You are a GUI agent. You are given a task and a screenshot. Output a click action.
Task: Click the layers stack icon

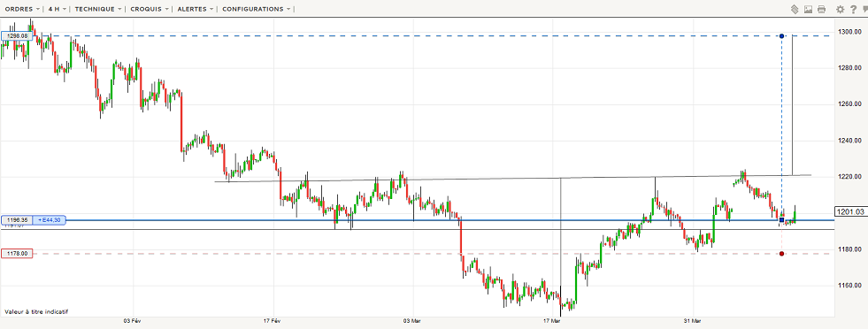(x=795, y=10)
